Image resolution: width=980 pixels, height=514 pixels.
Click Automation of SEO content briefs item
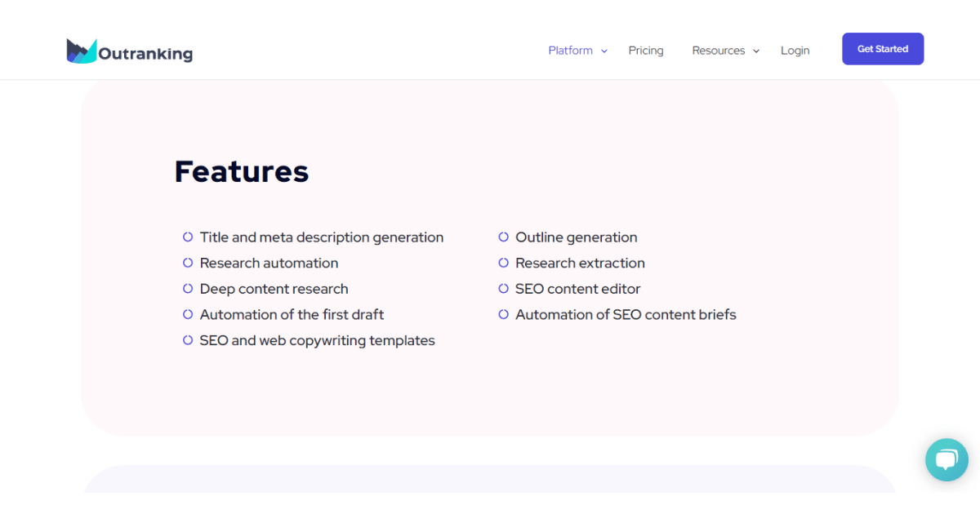click(626, 315)
